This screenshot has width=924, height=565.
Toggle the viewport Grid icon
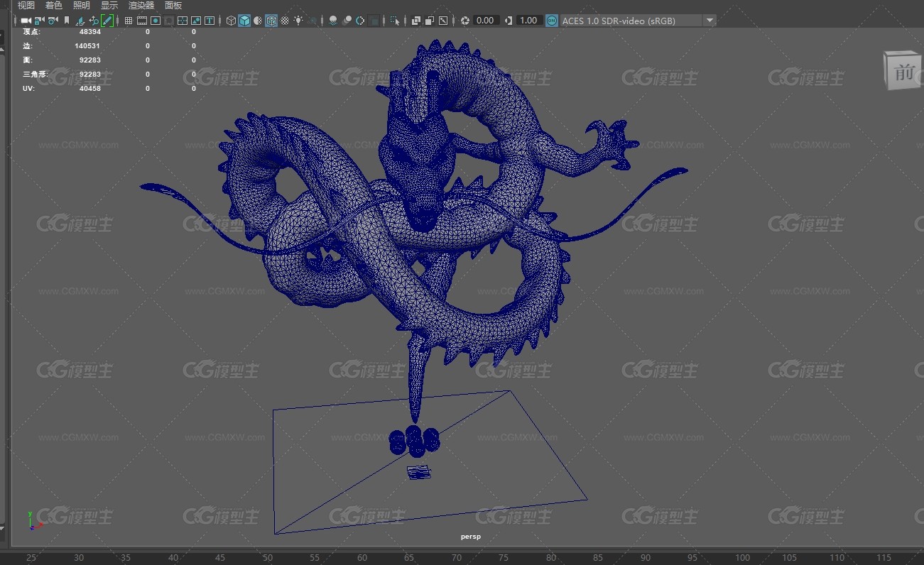128,21
